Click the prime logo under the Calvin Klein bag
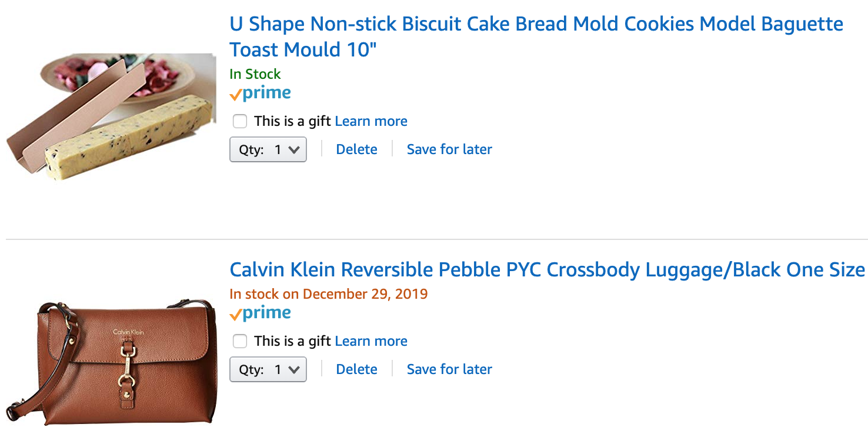 pos(260,313)
